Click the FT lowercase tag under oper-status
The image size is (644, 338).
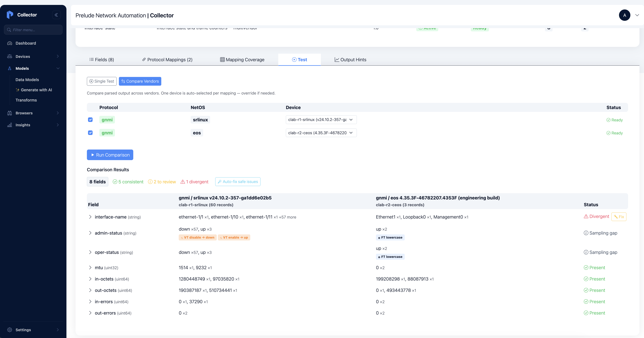click(x=390, y=257)
